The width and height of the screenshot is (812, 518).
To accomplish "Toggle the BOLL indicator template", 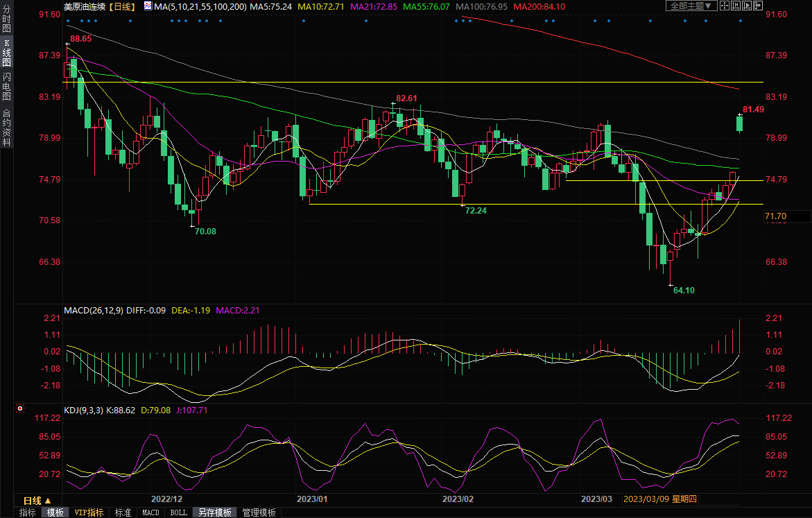I will click(178, 512).
